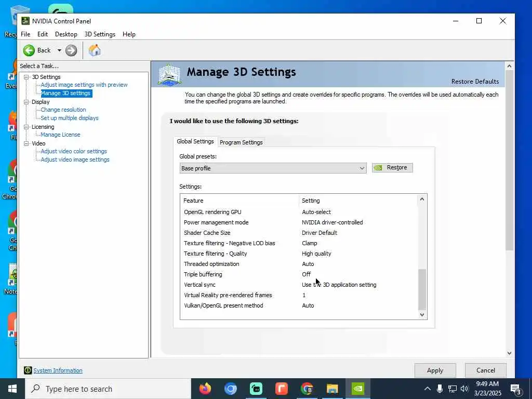Image resolution: width=532 pixels, height=399 pixels.
Task: Collapse the Licensing tree node
Action: (26, 127)
